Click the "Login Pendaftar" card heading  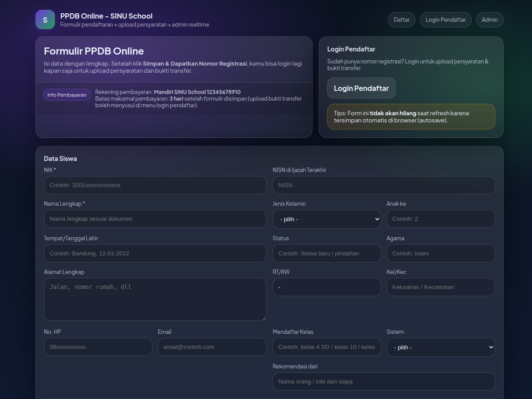(351, 49)
